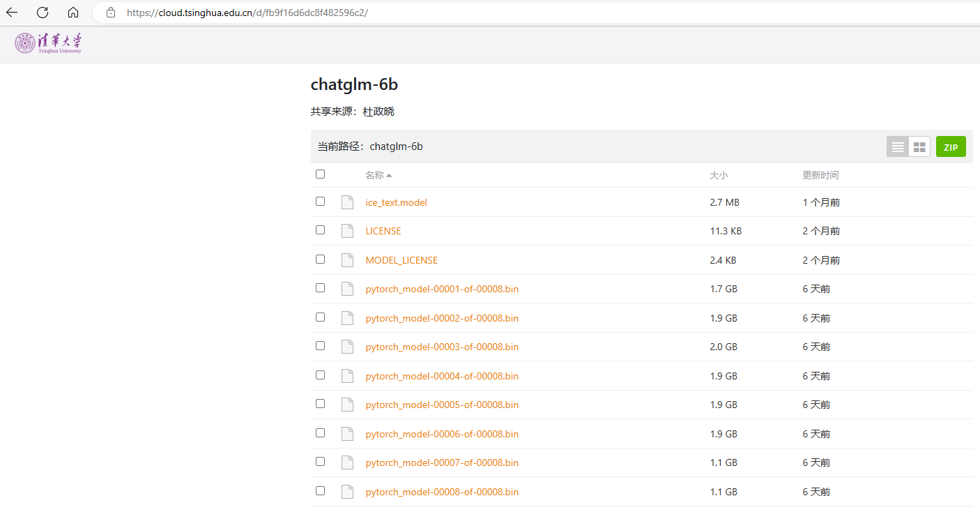This screenshot has width=980, height=512.
Task: Click file icon beside pytorch_model-00004-of-00008.bin
Action: coord(347,376)
